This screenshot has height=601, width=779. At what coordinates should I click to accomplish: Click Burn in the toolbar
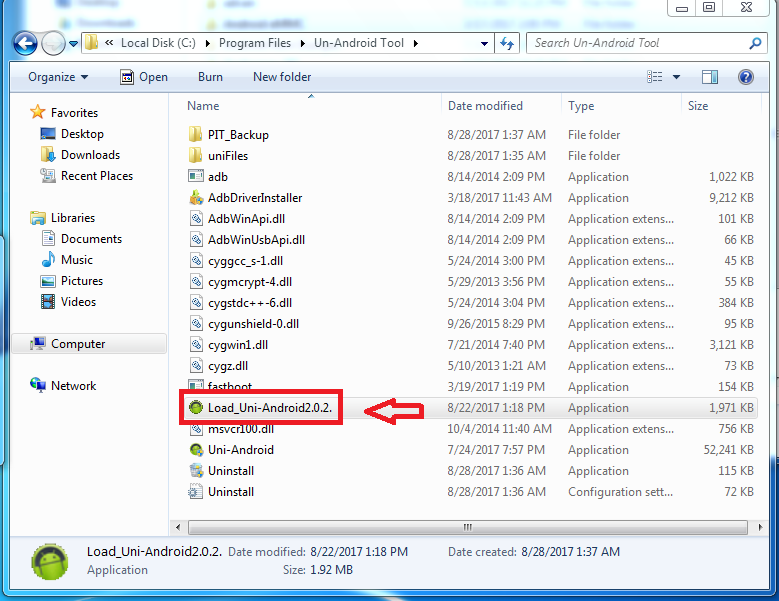210,77
